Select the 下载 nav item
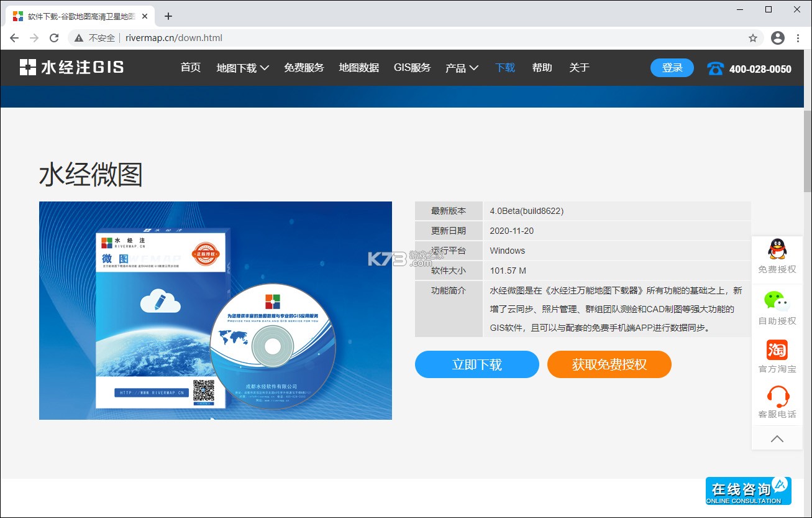 click(505, 67)
